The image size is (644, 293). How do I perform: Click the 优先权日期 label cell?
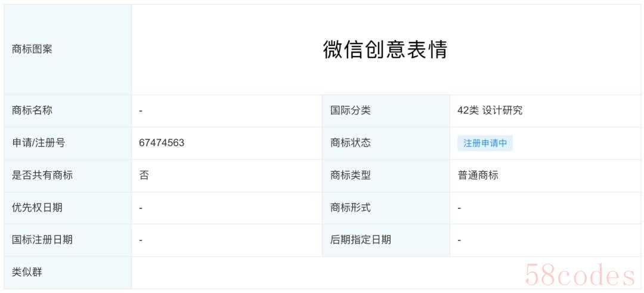click(68, 208)
